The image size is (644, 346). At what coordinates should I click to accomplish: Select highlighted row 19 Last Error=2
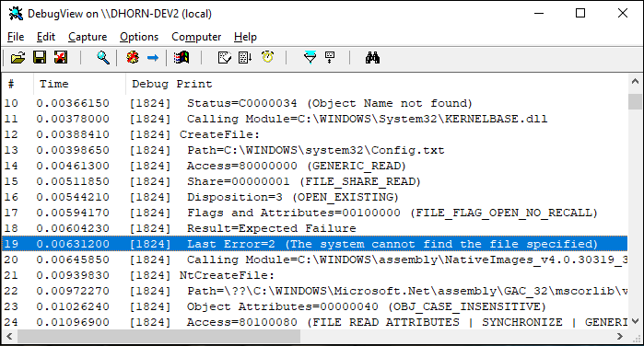click(x=314, y=244)
